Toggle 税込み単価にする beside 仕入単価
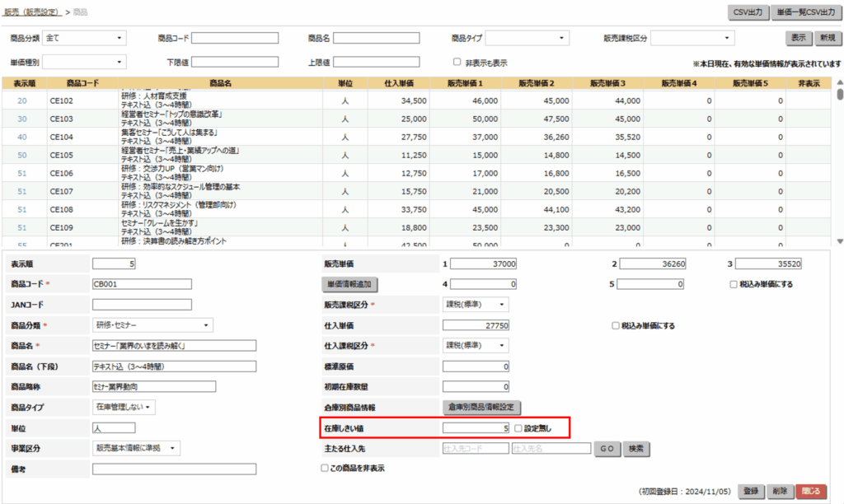This screenshot has width=844, height=504. click(615, 325)
